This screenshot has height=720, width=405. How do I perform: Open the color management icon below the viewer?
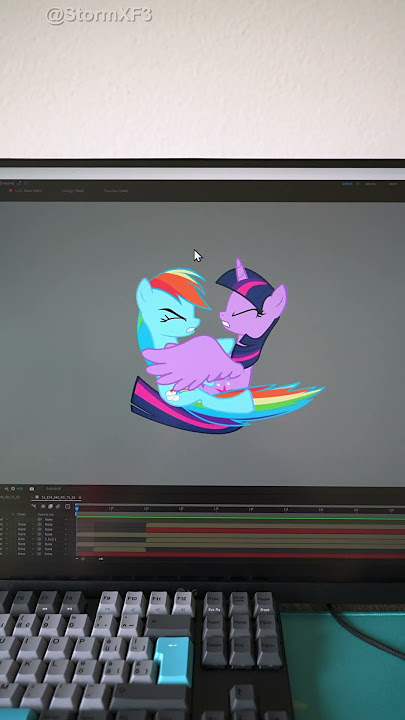tap(6, 489)
